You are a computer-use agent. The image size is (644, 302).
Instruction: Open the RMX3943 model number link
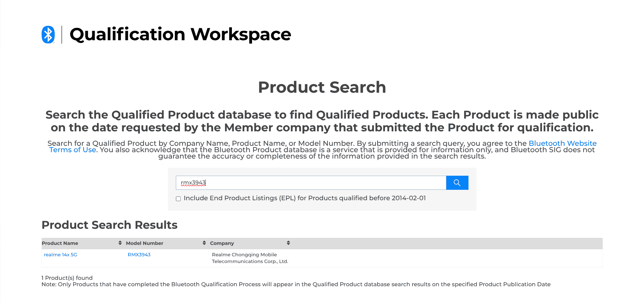click(x=139, y=255)
